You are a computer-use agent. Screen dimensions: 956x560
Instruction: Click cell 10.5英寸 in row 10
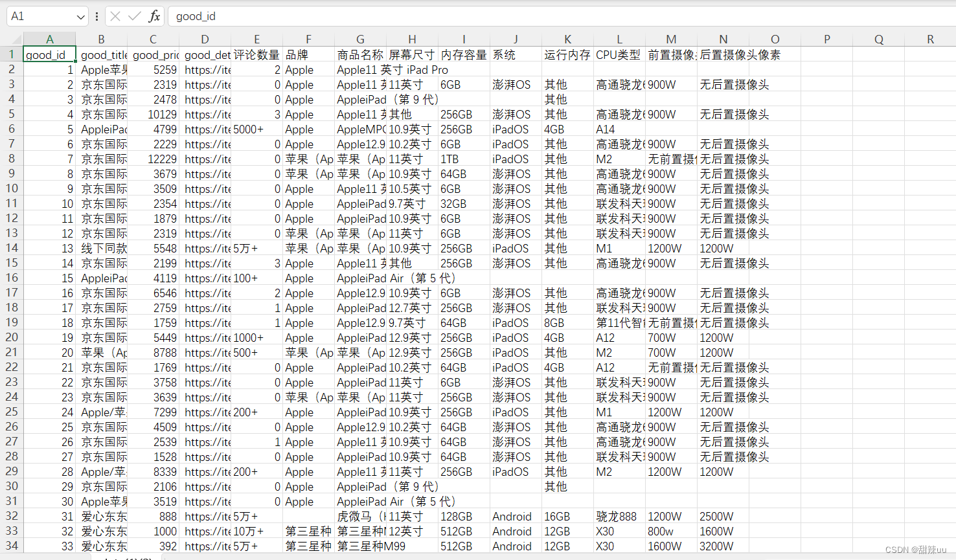pyautogui.click(x=413, y=189)
